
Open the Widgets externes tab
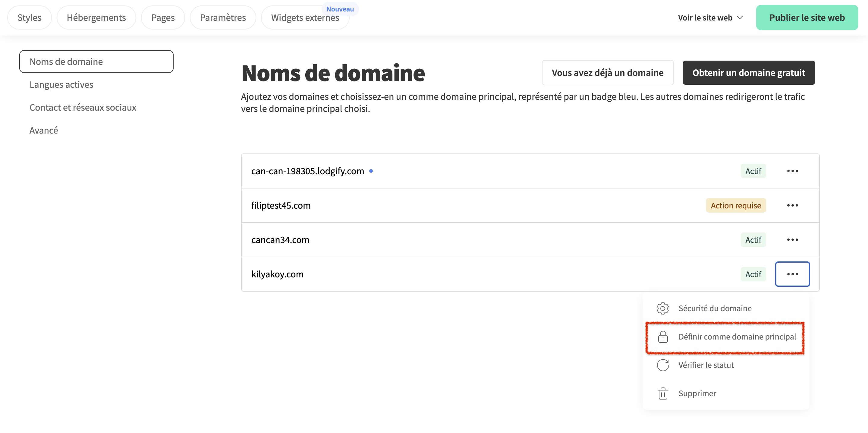click(305, 17)
